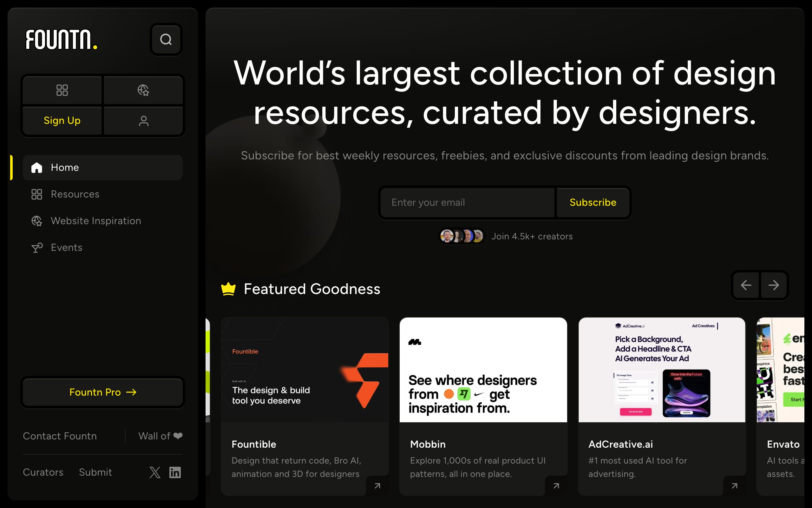Screen dimensions: 812x508
Task: Open Events in the sidebar
Action: tap(103, 248)
